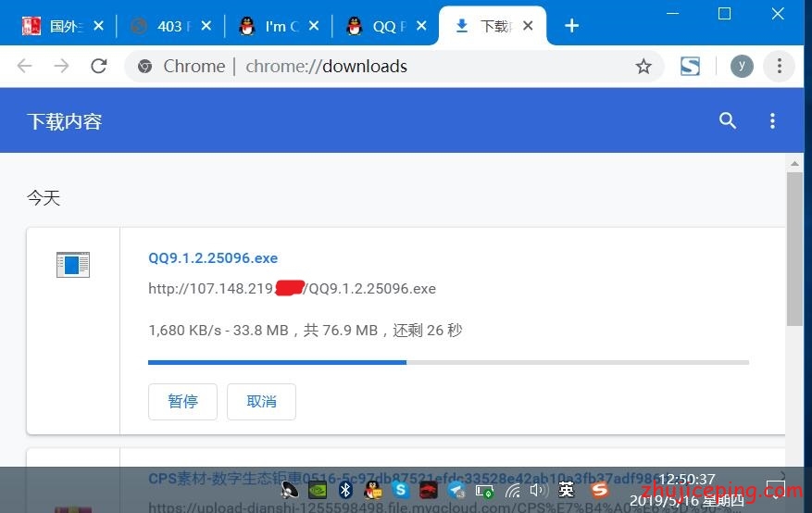This screenshot has width=812, height=513.
Task: Open the Chrome three-dot main menu
Action: click(x=780, y=66)
